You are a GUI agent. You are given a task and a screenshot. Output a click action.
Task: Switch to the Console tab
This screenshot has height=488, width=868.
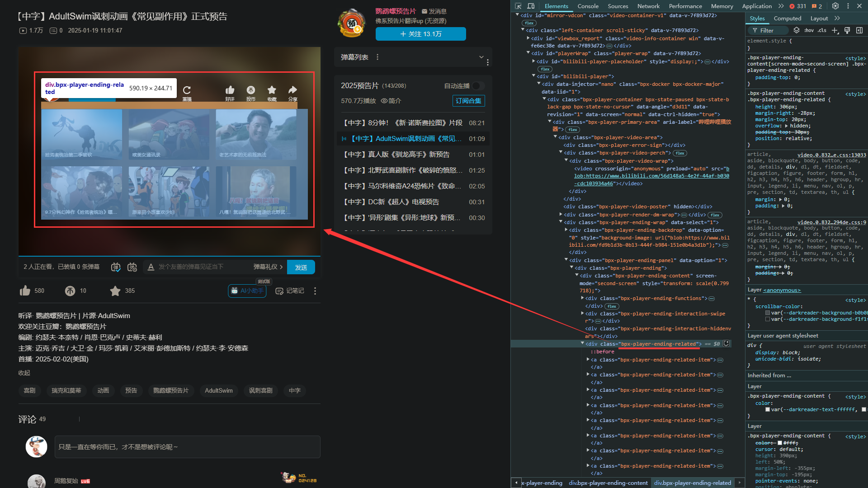pos(588,6)
